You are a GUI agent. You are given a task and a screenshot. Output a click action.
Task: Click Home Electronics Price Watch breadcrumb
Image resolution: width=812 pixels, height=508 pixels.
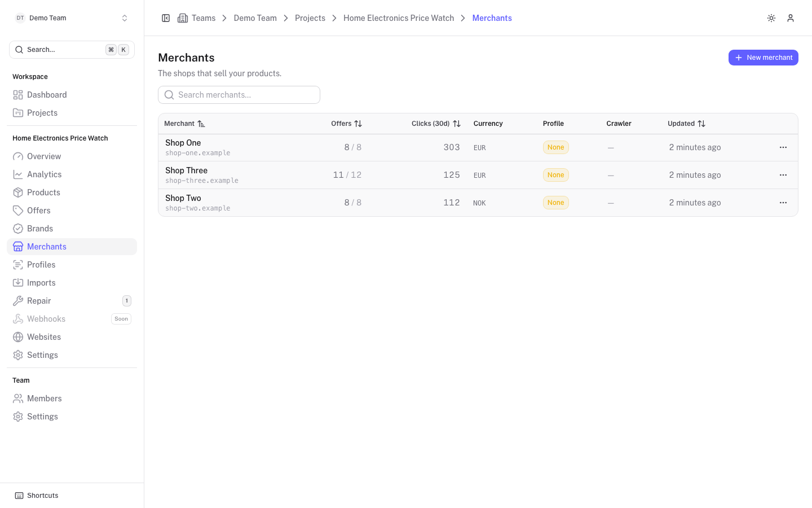399,18
